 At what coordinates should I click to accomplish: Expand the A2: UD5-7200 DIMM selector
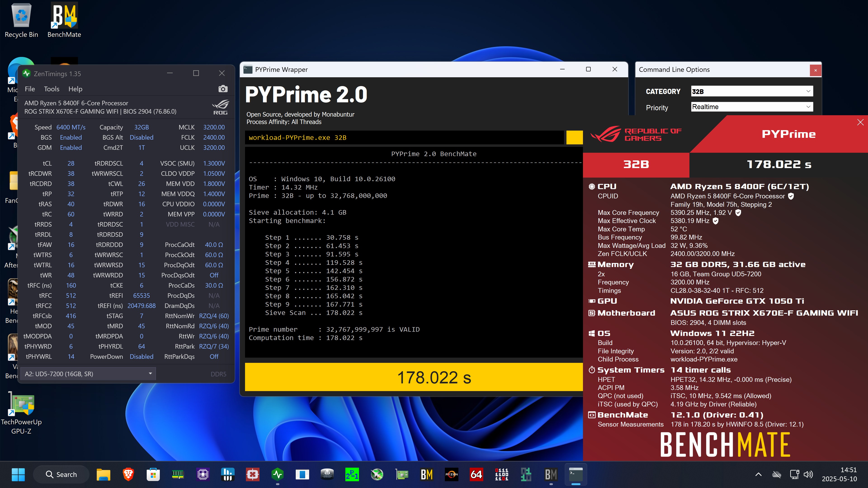click(x=88, y=374)
